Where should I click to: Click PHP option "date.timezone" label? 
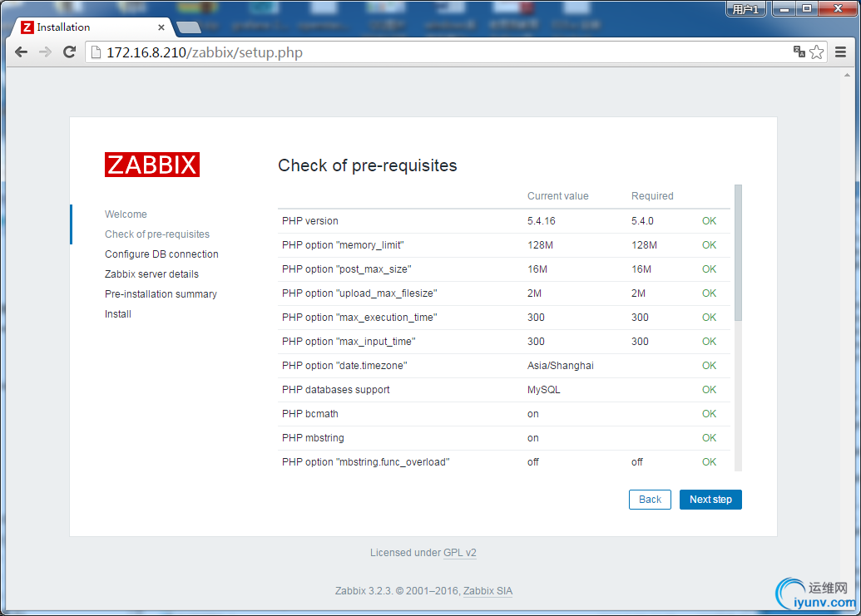pyautogui.click(x=345, y=366)
